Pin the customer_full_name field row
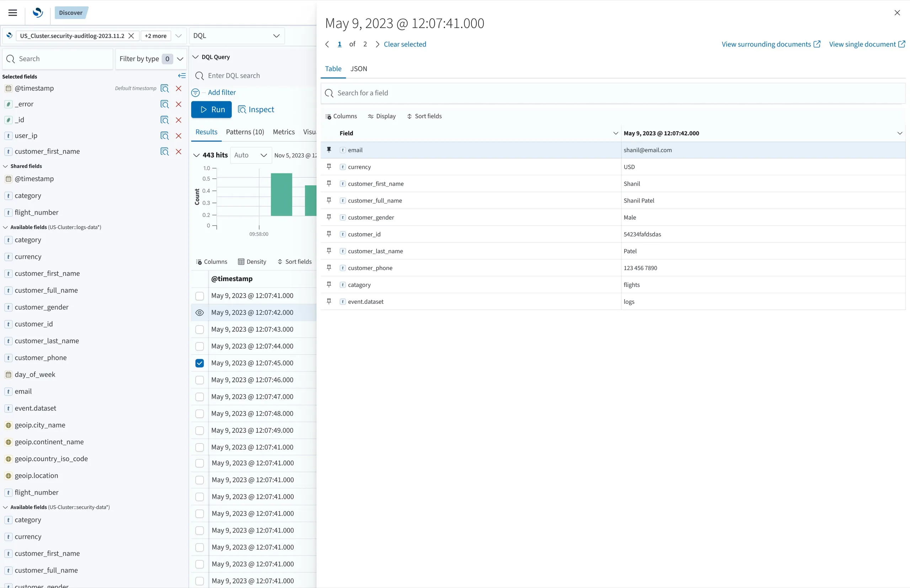Screen dimensions: 910x588 [x=329, y=200]
